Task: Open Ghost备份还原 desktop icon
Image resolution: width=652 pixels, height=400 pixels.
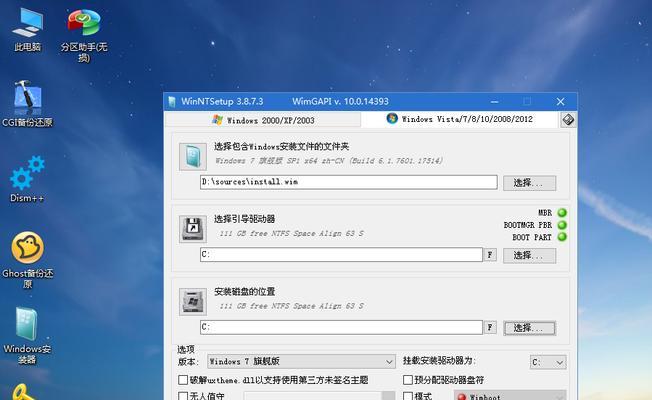Action: tap(27, 259)
